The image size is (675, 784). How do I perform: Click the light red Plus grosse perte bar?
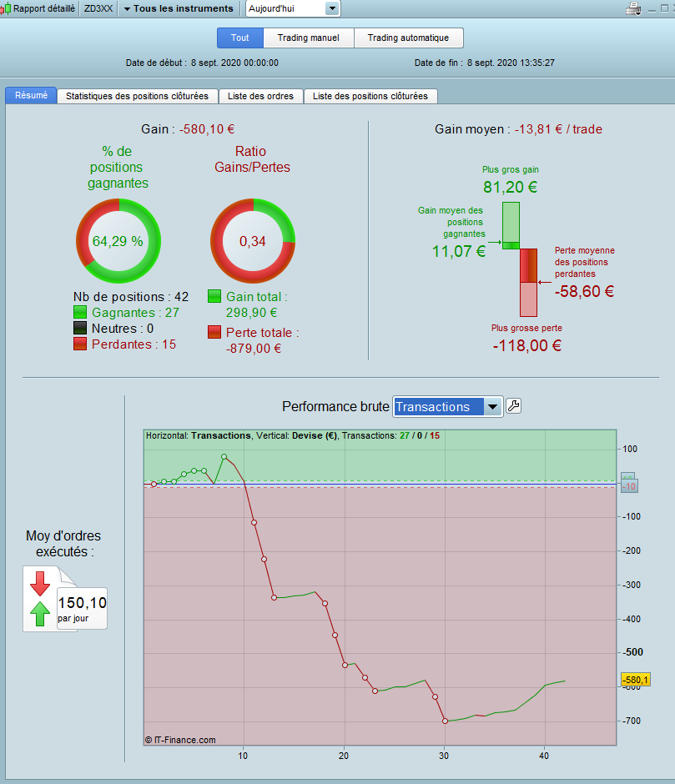click(528, 299)
